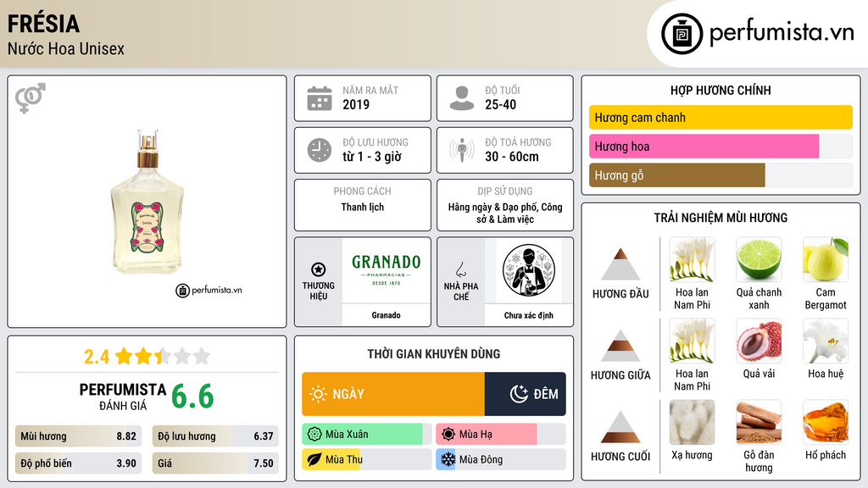Click the sun icon in the Ngày bar
This screenshot has width=868, height=488.
(319, 394)
